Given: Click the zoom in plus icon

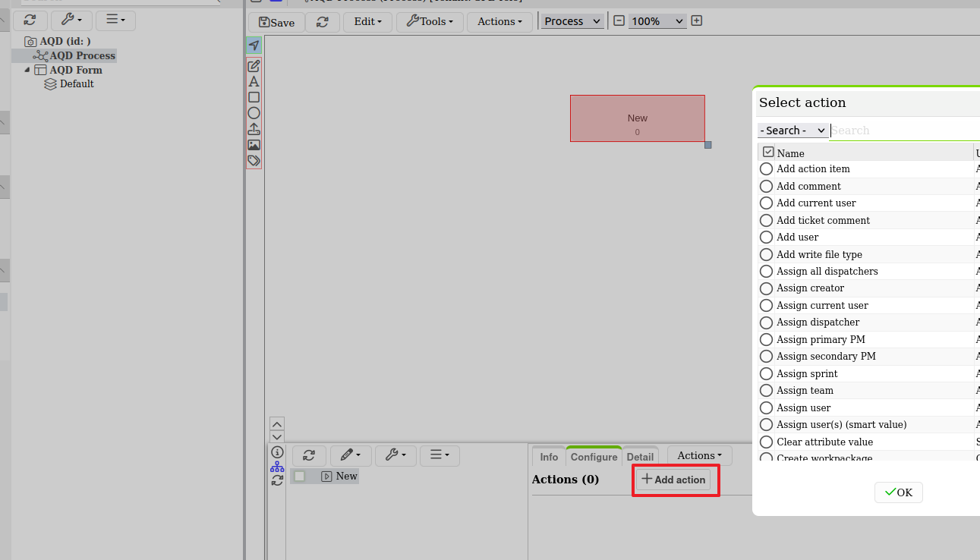Looking at the screenshot, I should coord(697,20).
